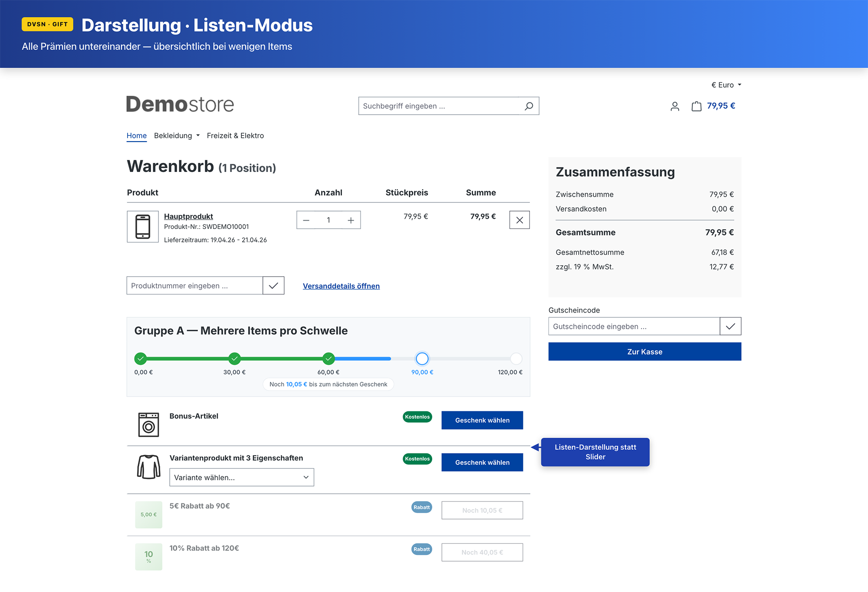Click the search magnifier icon
Screen dimensions: 868x592
click(529, 106)
